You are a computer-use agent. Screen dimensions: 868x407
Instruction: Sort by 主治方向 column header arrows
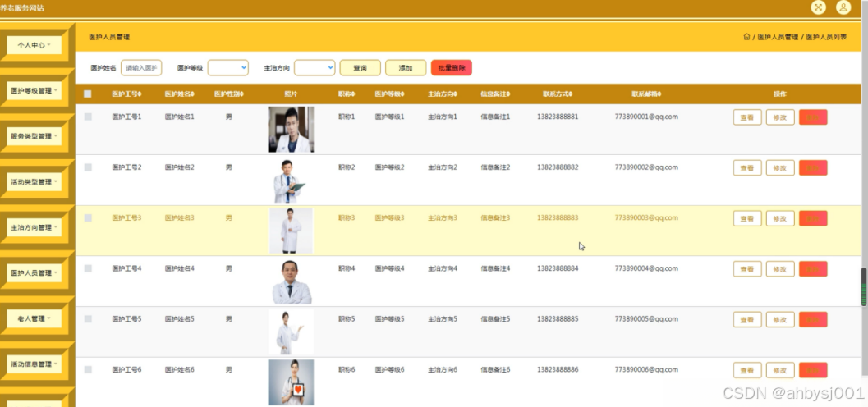point(456,94)
